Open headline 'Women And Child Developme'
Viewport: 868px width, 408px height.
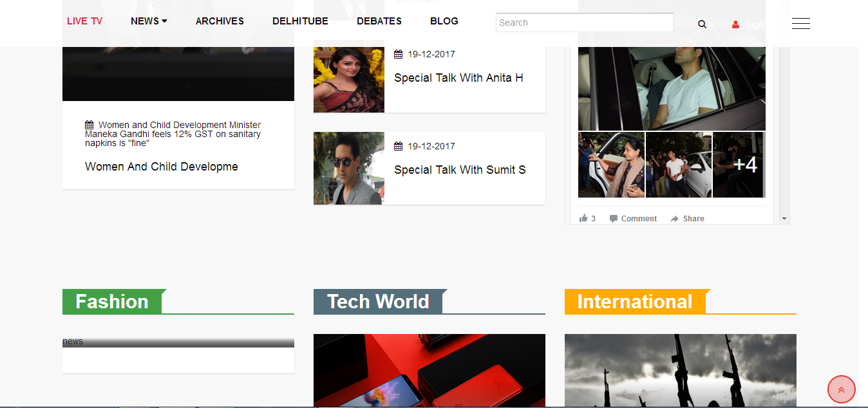point(162,167)
